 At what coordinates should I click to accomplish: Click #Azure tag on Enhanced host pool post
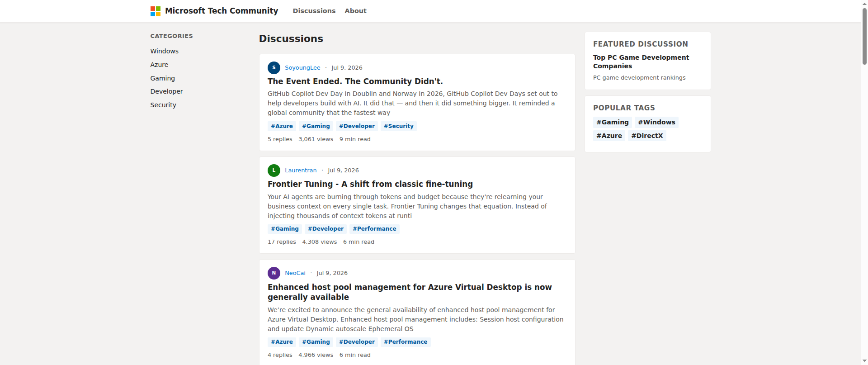[282, 342]
